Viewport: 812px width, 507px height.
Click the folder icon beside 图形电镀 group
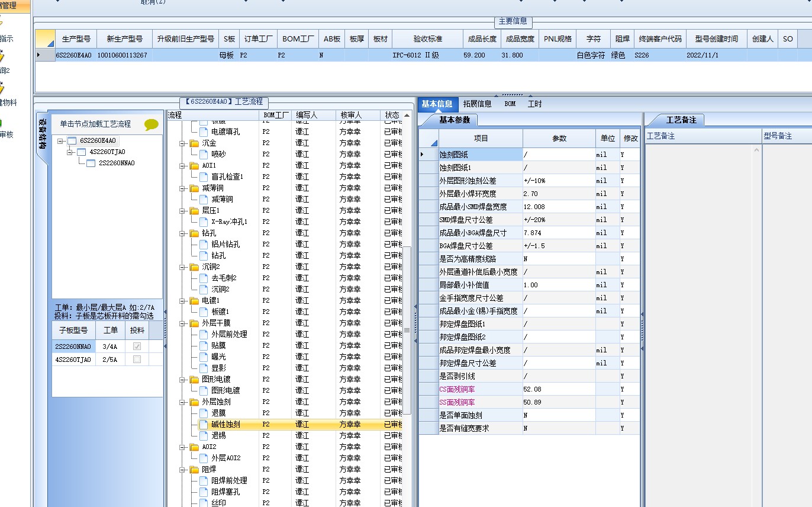tap(194, 380)
